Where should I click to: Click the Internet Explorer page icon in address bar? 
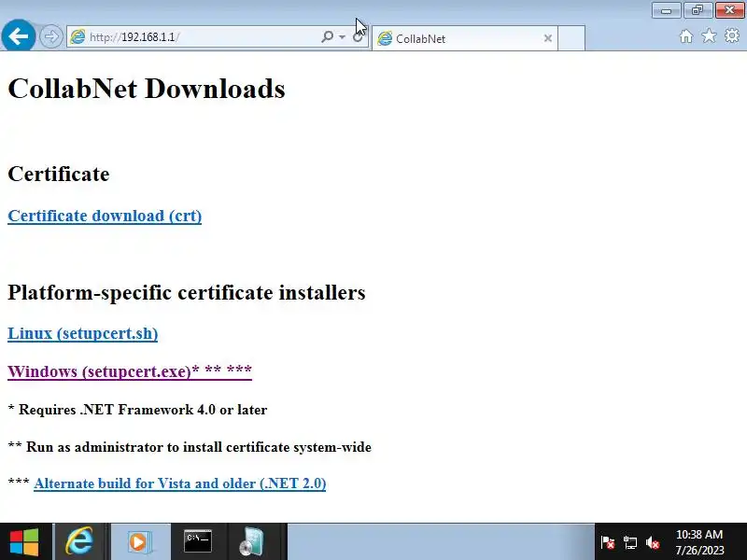tap(78, 36)
